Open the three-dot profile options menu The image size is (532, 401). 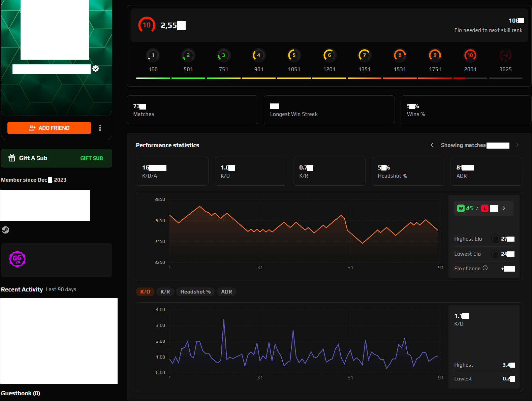100,128
